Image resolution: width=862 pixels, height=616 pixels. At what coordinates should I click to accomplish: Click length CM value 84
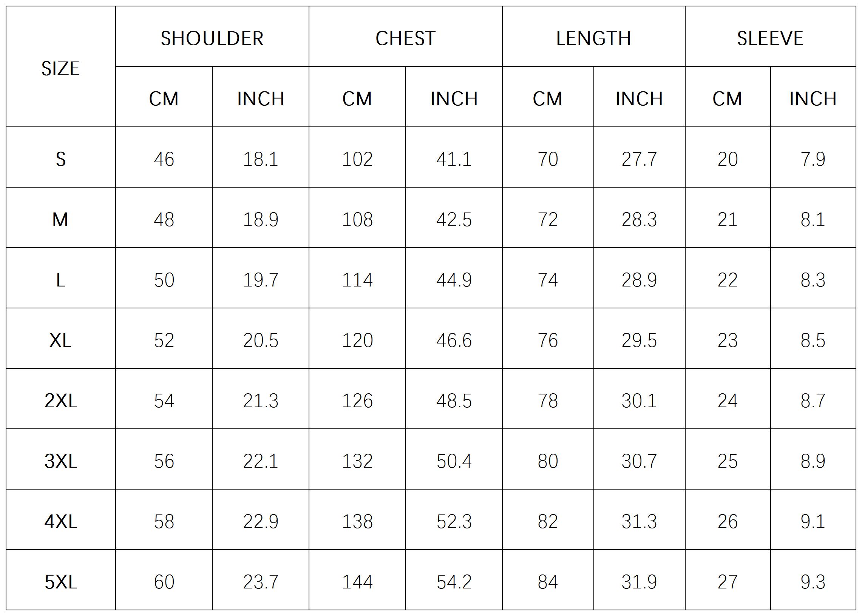point(547,582)
